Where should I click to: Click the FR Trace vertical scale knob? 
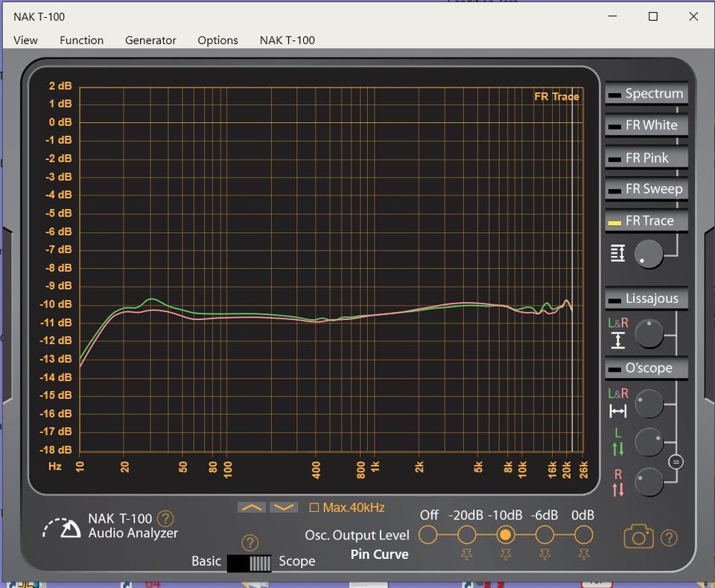pyautogui.click(x=649, y=255)
